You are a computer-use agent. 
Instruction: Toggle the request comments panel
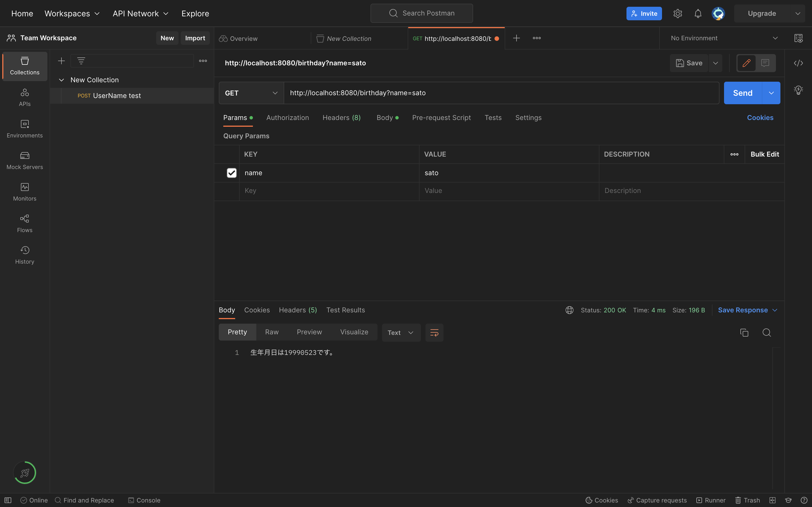[x=765, y=63]
